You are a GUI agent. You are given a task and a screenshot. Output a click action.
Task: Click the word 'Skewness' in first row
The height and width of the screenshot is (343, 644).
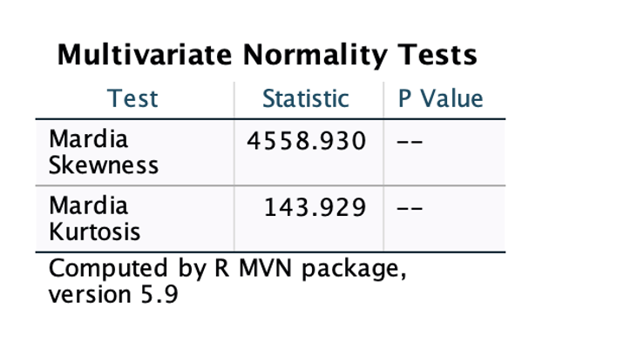(104, 165)
